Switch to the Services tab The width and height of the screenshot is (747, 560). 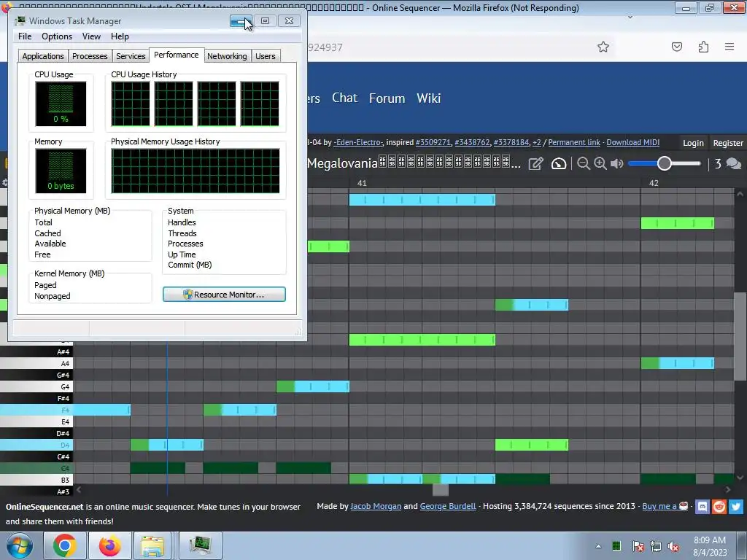pos(131,56)
